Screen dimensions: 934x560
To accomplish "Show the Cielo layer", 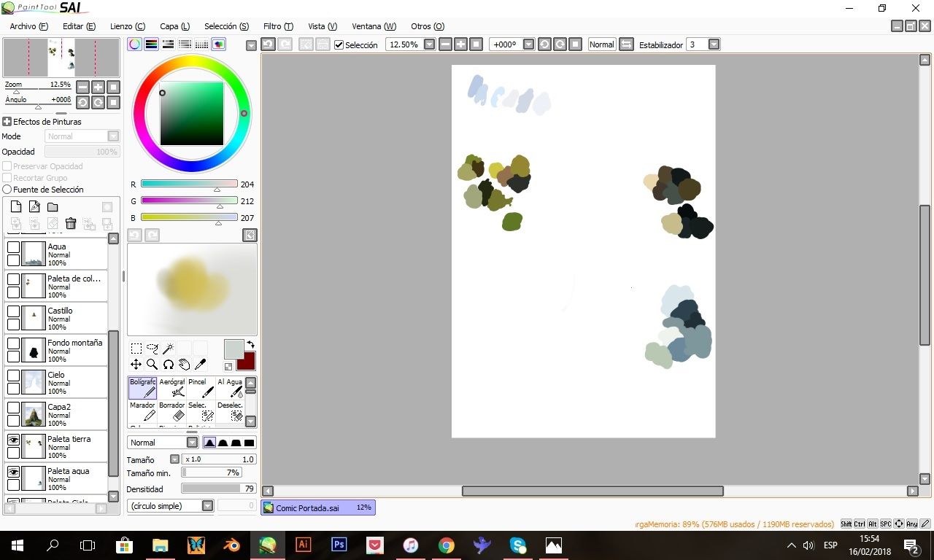I will coord(13,376).
